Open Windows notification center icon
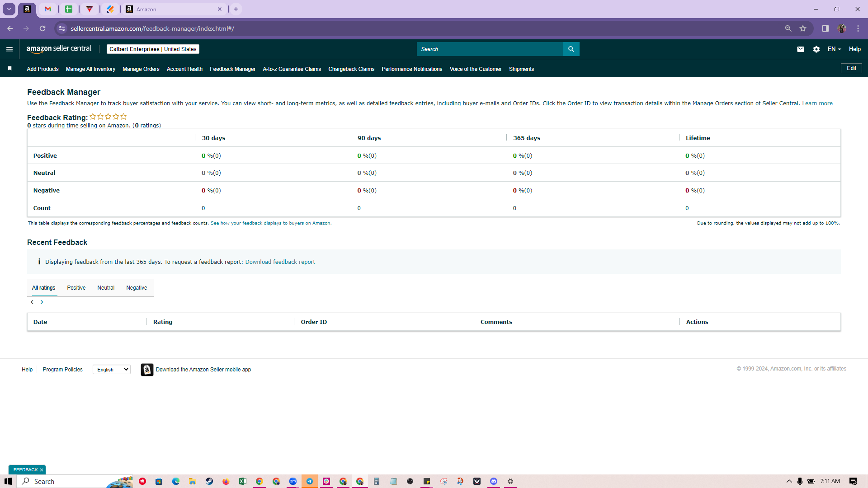868x488 pixels. pos(853,481)
